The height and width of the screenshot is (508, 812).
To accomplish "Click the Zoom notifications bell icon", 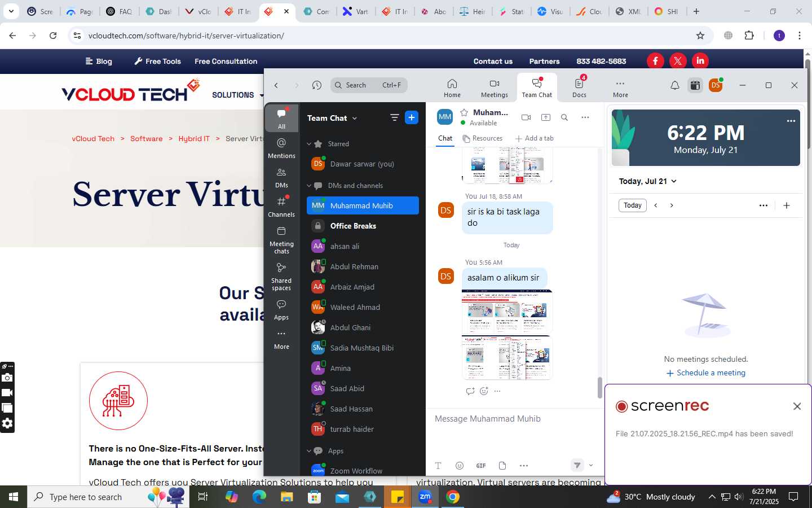I will [674, 85].
